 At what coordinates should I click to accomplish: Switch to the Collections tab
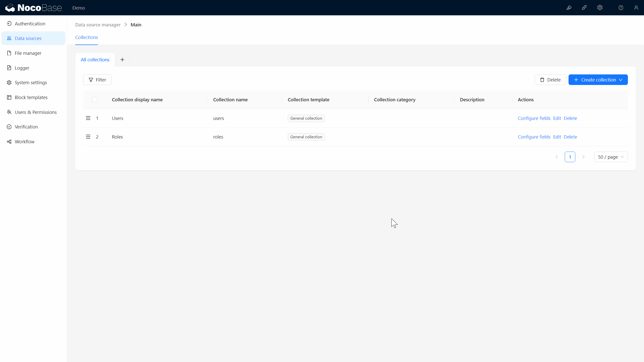(x=87, y=37)
